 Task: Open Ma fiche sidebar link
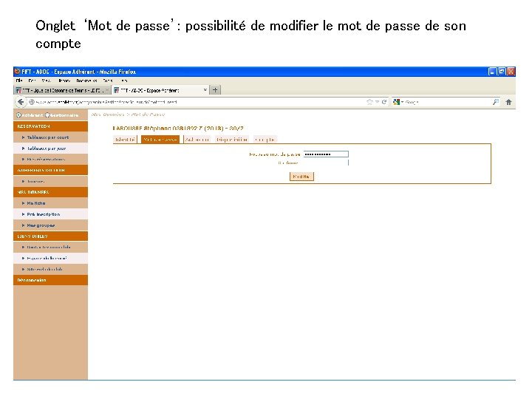pos(36,203)
